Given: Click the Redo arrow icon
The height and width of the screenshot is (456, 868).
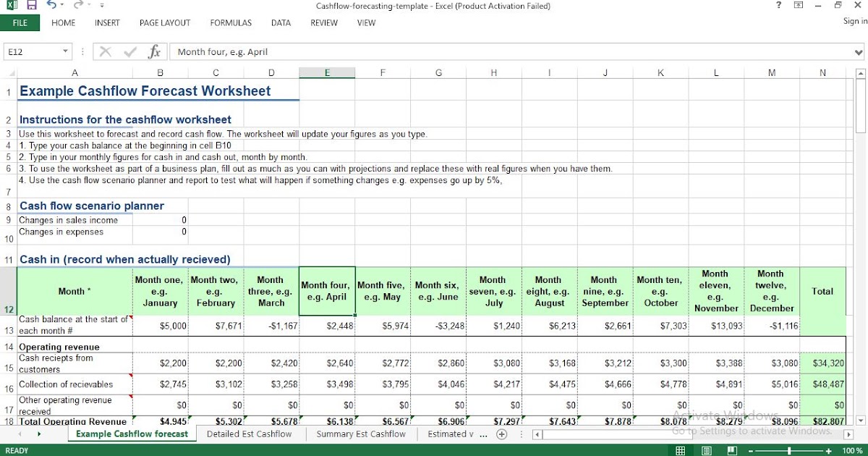Looking at the screenshot, I should tap(77, 6).
